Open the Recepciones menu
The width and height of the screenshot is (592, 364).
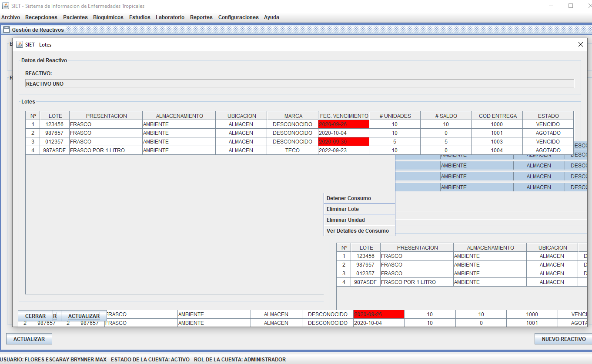pos(41,17)
